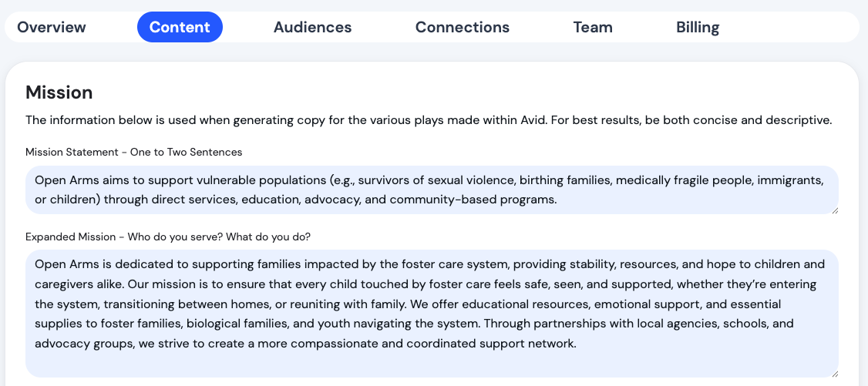Image resolution: width=868 pixels, height=386 pixels.
Task: Open the Audiences tab
Action: coord(312,28)
